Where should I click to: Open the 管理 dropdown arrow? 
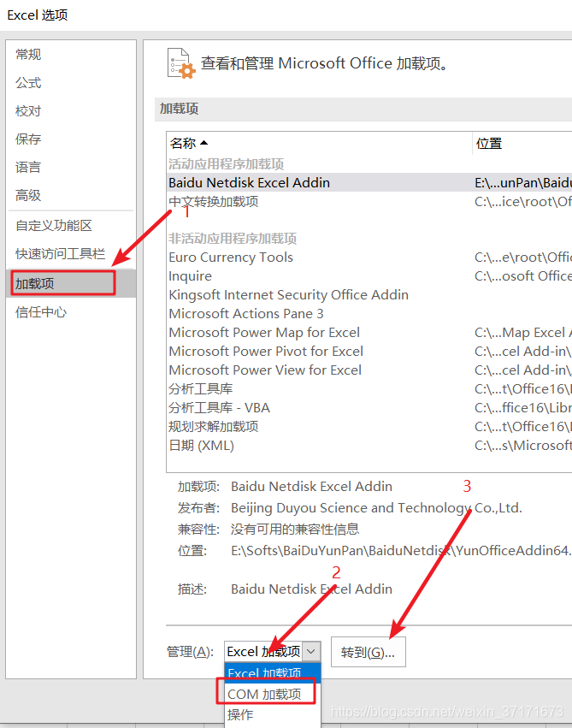pos(311,652)
